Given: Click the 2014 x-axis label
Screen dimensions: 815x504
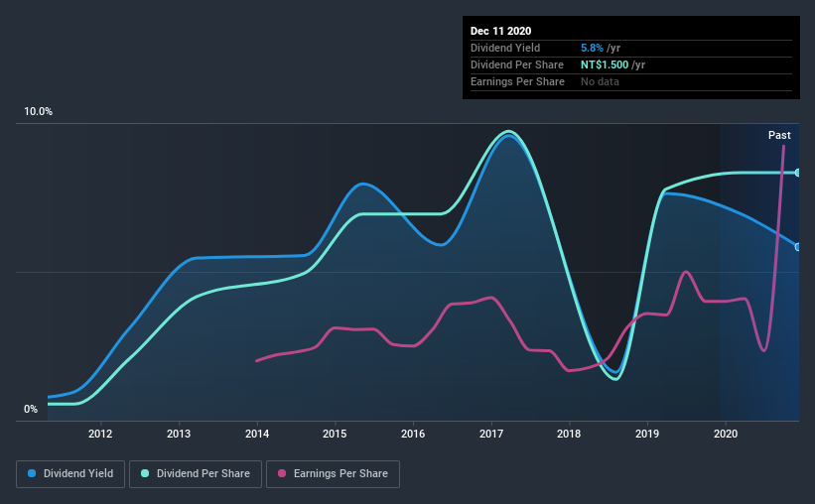Looking at the screenshot, I should [257, 434].
